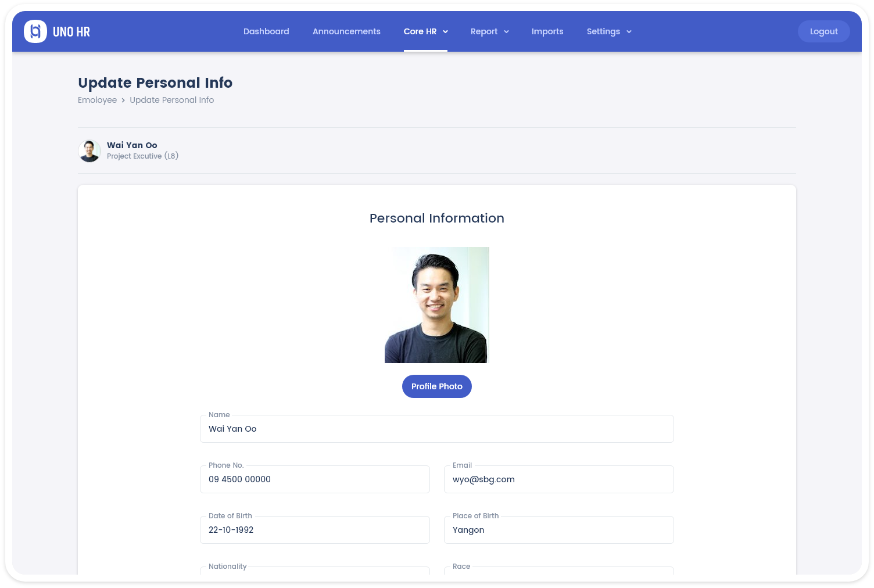Click the large profile photo image
Screen dimensions: 874x588
[436, 305]
